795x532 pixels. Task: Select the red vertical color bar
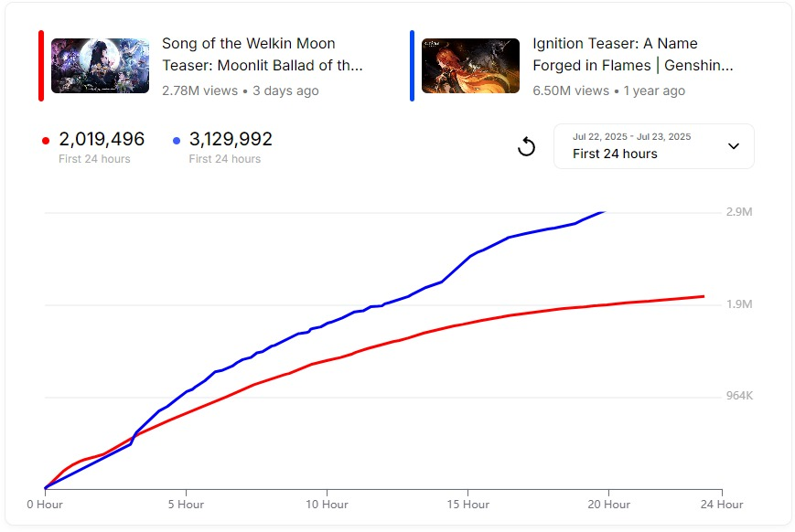coord(41,66)
